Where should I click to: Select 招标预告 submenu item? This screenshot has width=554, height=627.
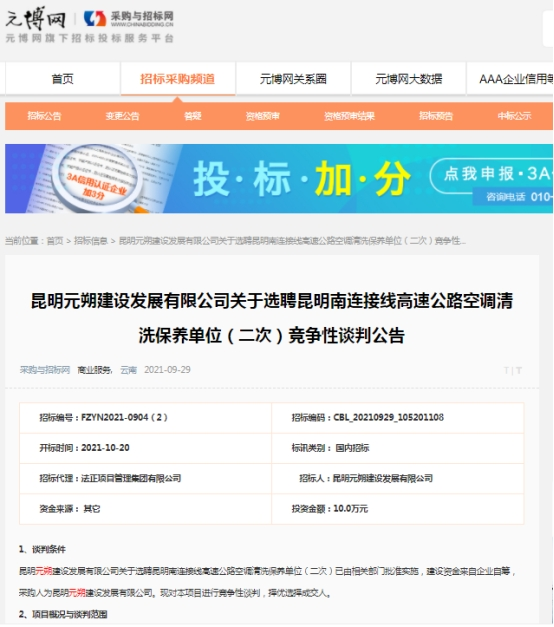point(436,116)
